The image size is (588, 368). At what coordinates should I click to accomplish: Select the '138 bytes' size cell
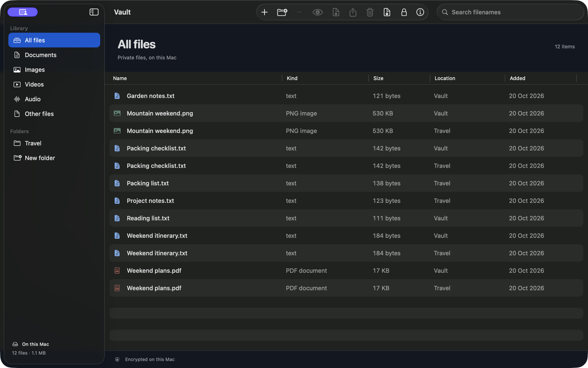click(387, 183)
